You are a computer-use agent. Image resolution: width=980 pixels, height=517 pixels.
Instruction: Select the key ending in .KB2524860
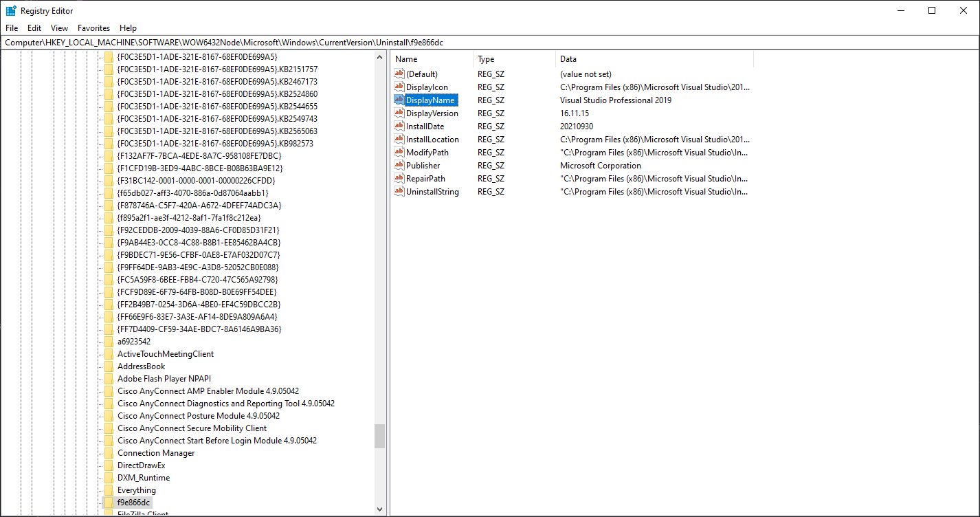click(217, 94)
